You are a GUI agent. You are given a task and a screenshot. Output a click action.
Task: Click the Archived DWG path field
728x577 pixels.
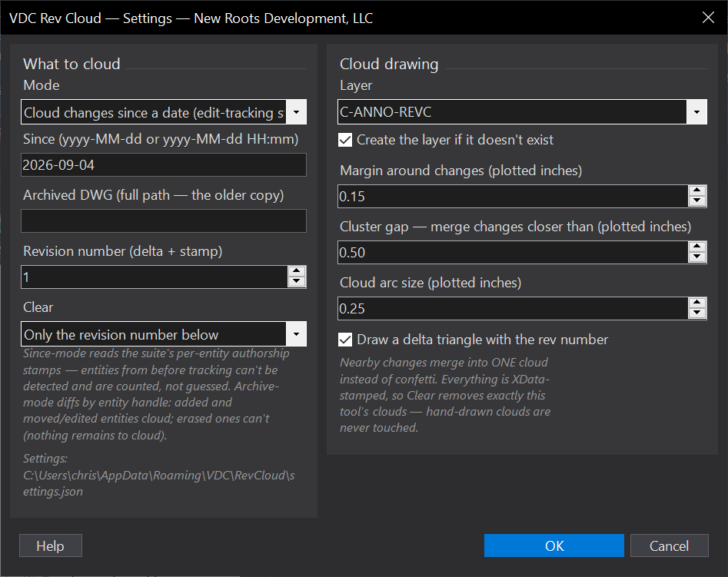(164, 221)
